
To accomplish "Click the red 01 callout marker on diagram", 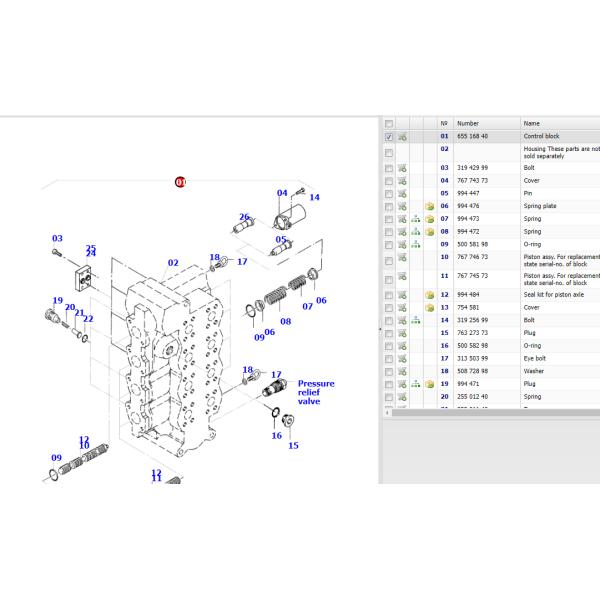I will point(181,182).
